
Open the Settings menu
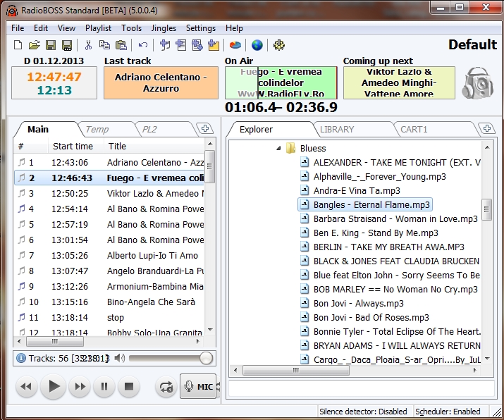[x=201, y=28]
